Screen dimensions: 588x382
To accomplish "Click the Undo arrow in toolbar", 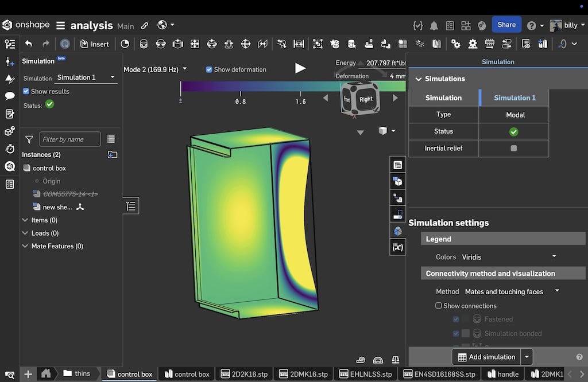I will pyautogui.click(x=29, y=44).
